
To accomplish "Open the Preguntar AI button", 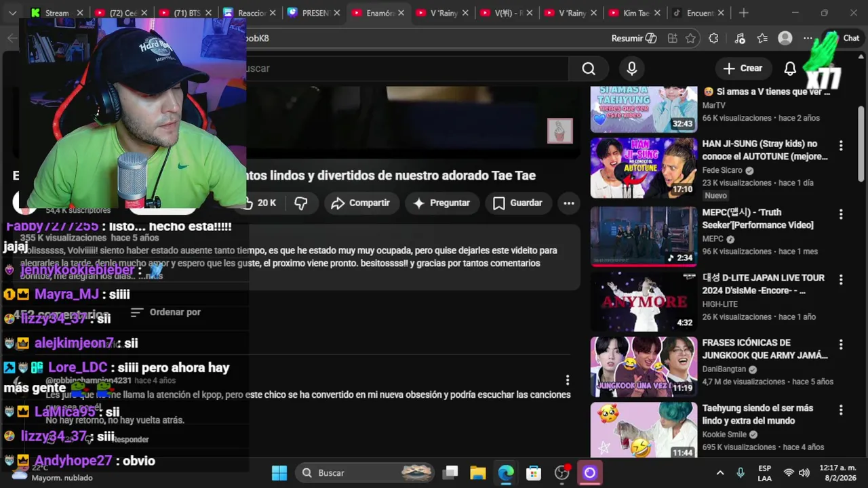I will coord(441,203).
